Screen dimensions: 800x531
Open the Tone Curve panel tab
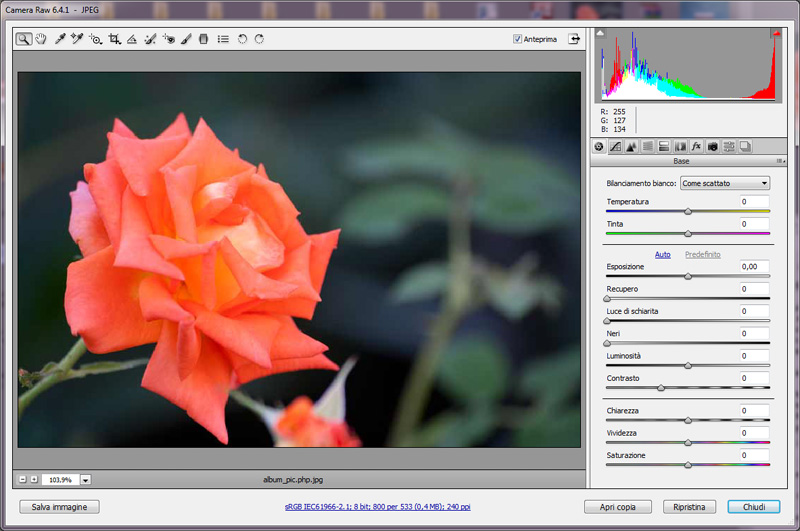point(615,146)
